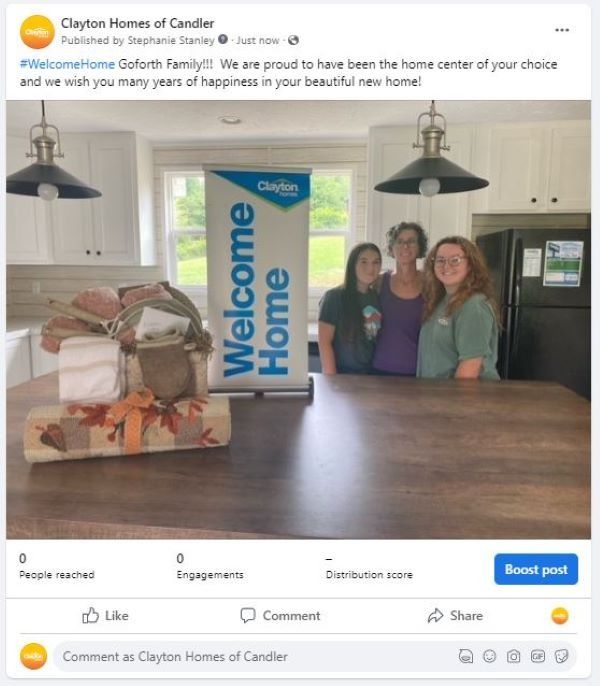The height and width of the screenshot is (686, 600).
Task: Click the Boost post button
Action: coord(536,569)
